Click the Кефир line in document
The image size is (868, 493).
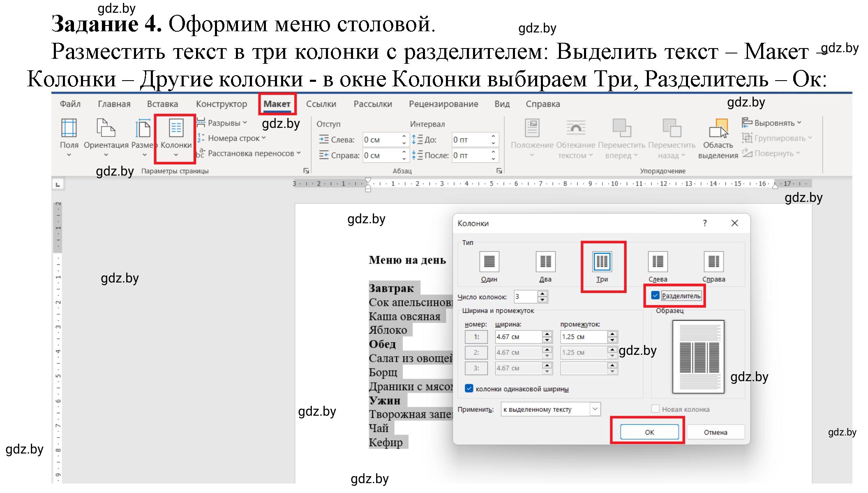(386, 442)
